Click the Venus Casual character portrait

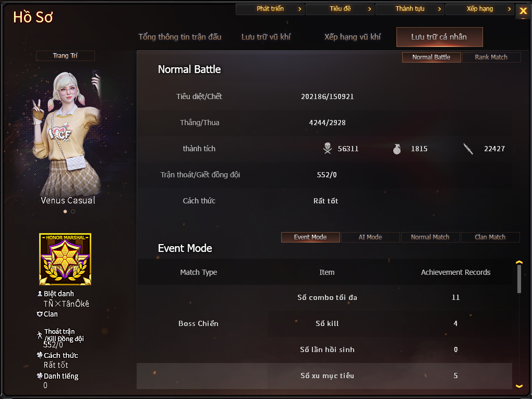point(67,134)
